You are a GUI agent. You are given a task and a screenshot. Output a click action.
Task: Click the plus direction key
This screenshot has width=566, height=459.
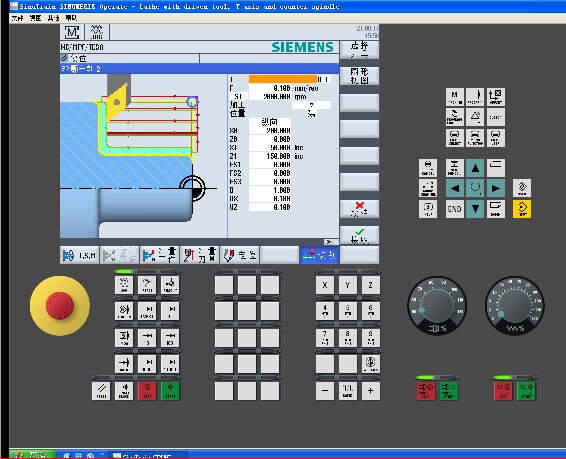click(x=371, y=391)
